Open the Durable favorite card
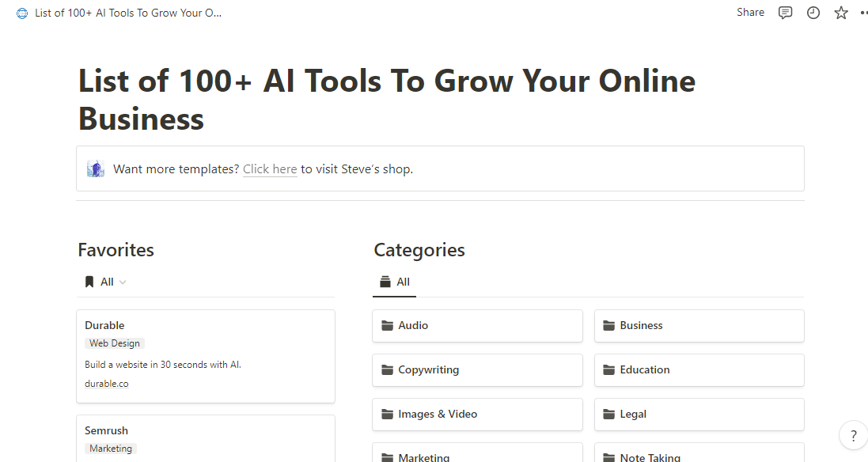 click(206, 356)
